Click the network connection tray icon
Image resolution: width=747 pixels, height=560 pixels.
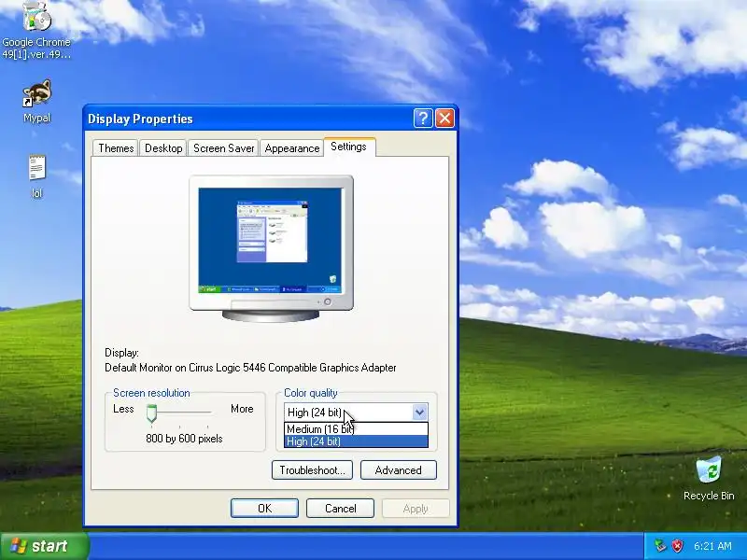pos(660,546)
